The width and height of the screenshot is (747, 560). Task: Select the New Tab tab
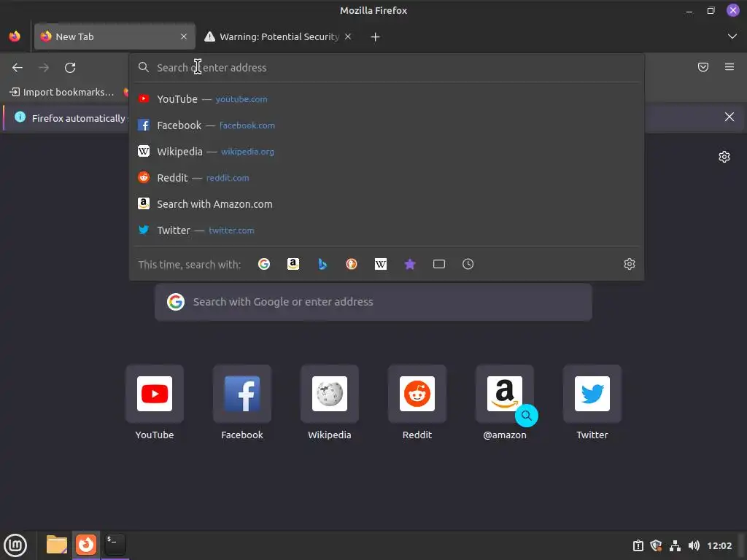(115, 36)
